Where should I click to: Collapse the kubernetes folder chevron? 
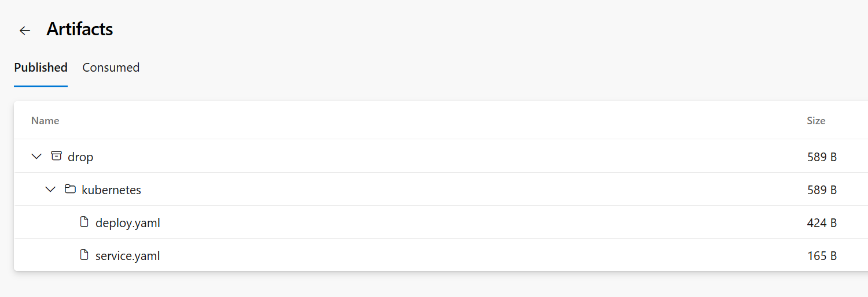point(51,189)
